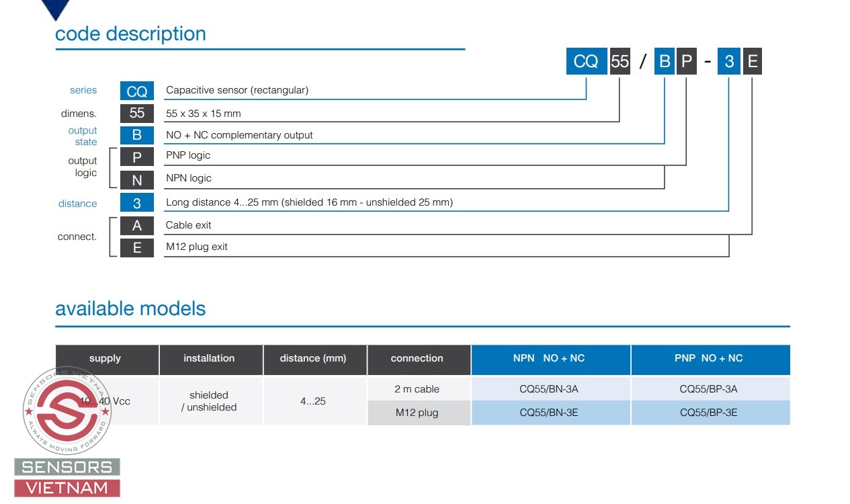The height and width of the screenshot is (504, 850).
Task: Click the blue CQ box beside the series label
Action: point(137,91)
